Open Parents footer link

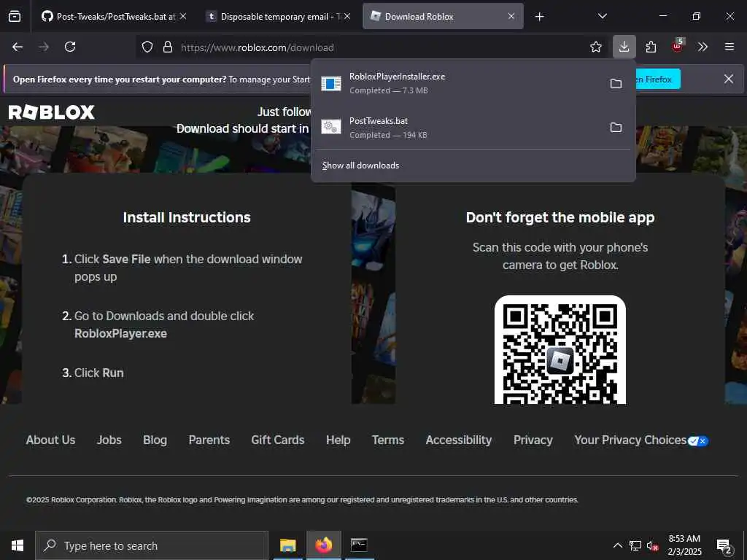209,440
